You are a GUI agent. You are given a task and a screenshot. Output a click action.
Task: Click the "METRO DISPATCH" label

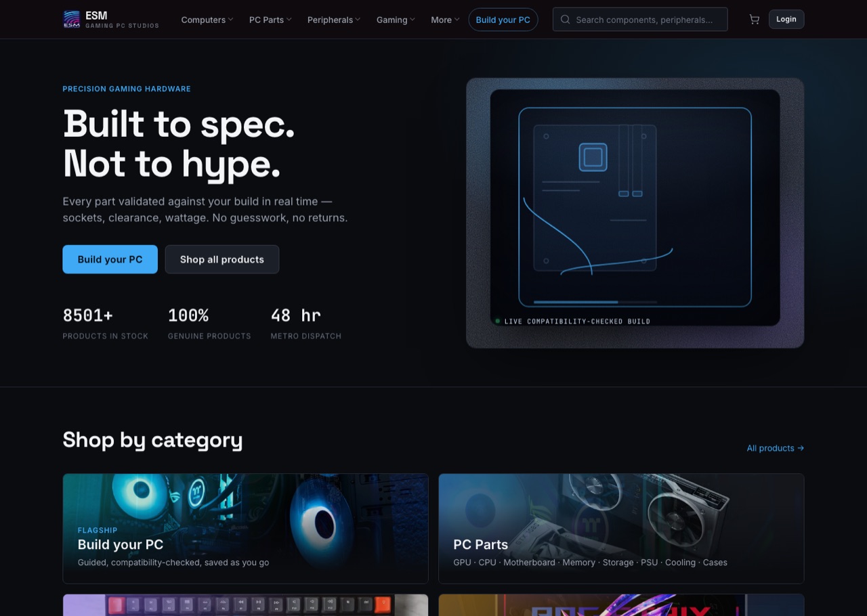[306, 336]
